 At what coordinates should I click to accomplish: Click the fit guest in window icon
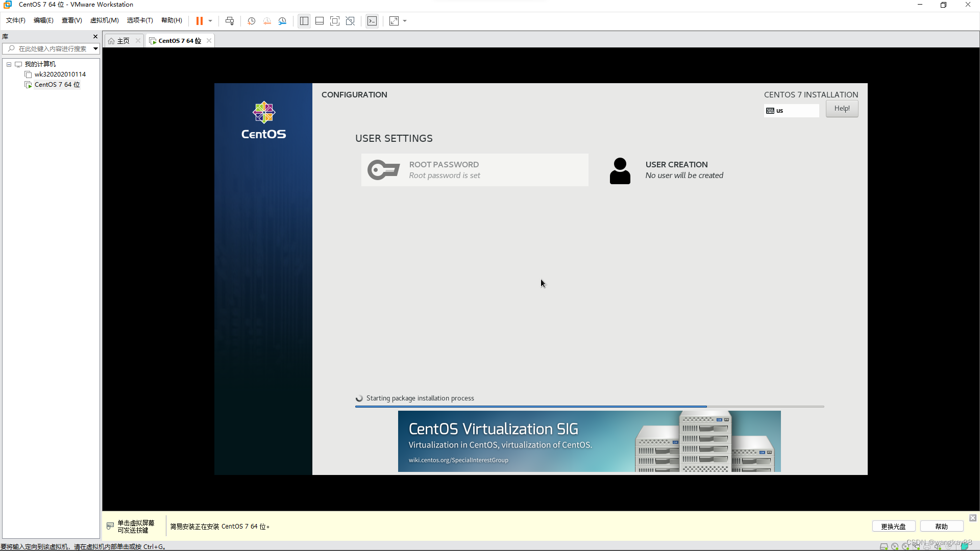click(394, 21)
